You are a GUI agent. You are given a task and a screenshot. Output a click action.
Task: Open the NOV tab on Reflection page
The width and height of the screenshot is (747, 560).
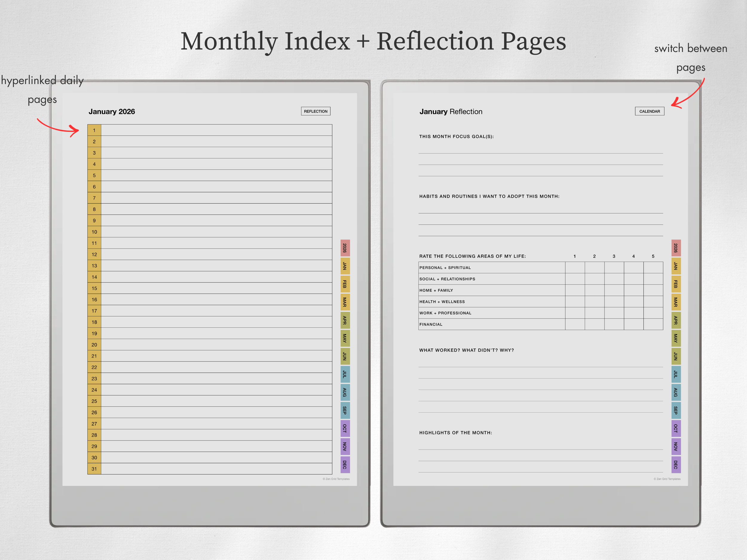(676, 447)
